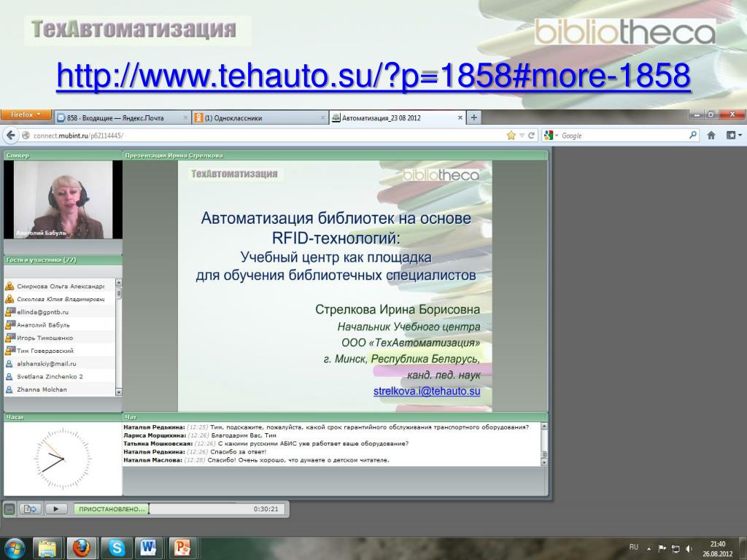Select participant alshanskiy@mail.ru
The height and width of the screenshot is (560, 747).
coord(60,363)
